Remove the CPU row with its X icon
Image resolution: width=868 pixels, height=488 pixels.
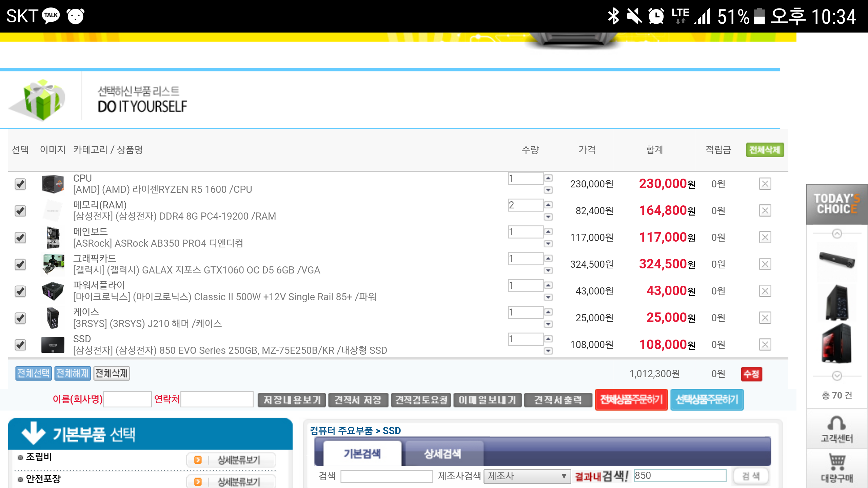(x=765, y=184)
